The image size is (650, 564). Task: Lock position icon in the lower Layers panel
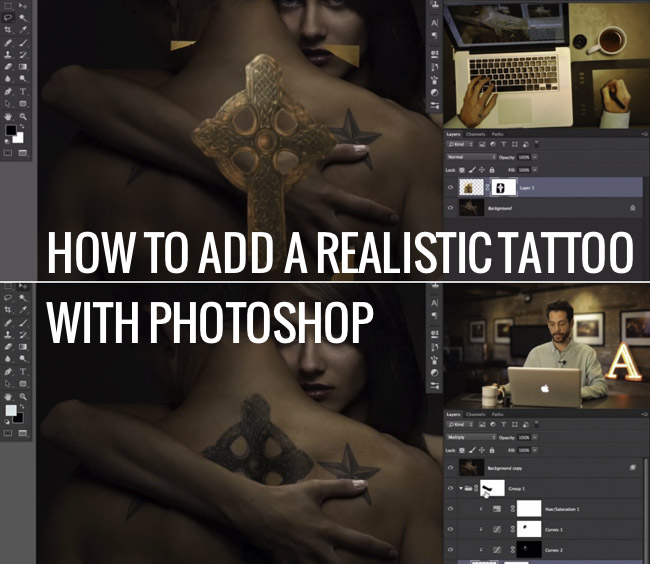tap(482, 450)
